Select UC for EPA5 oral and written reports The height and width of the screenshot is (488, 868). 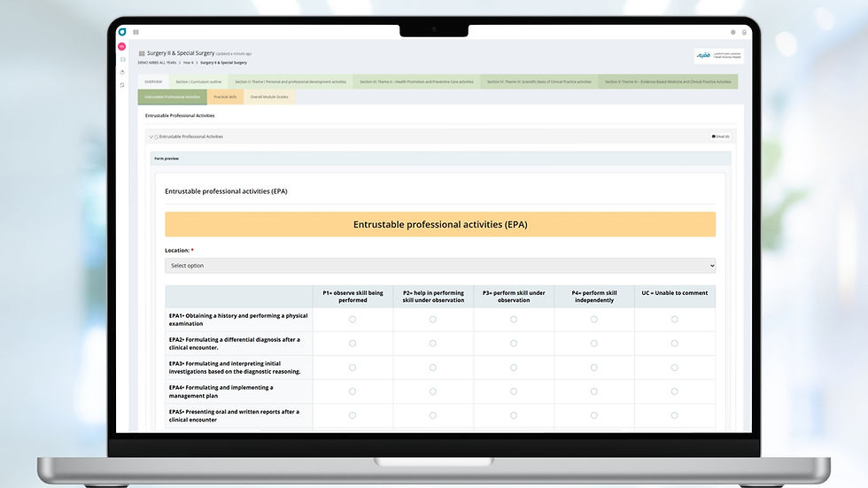[674, 415]
